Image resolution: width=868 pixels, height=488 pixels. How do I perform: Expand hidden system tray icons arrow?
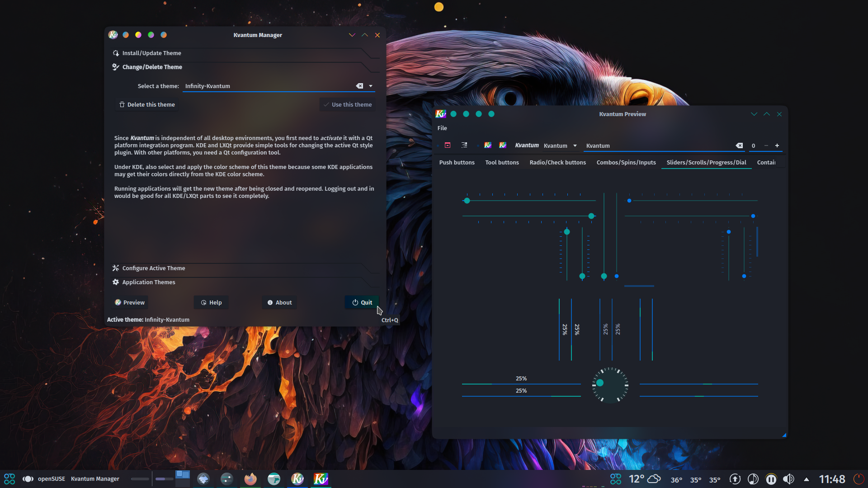(807, 479)
